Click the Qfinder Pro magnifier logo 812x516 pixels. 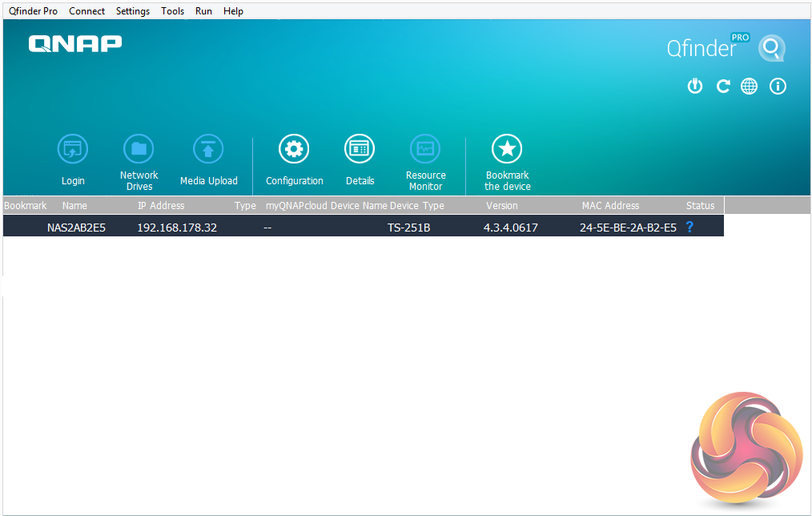pos(772,48)
